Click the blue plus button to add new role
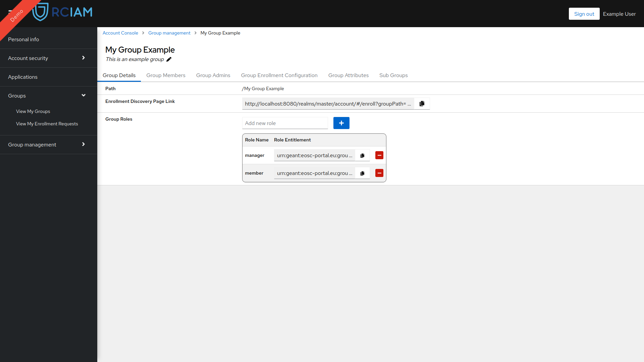 click(341, 123)
